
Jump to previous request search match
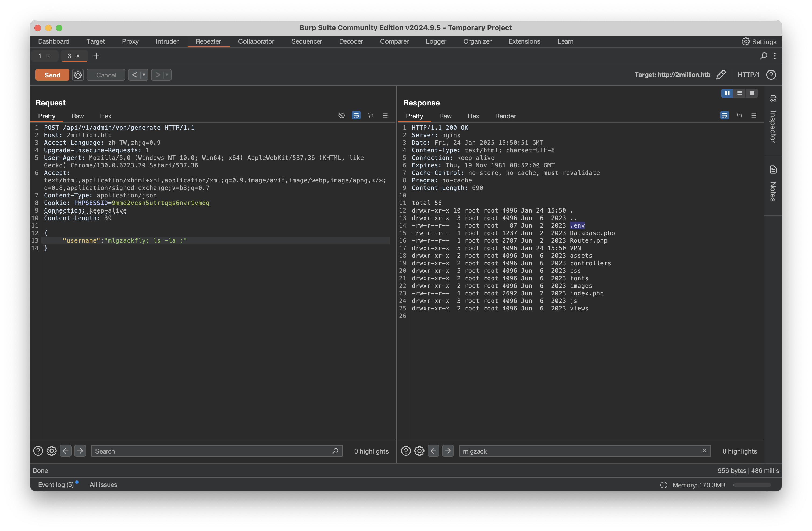66,451
